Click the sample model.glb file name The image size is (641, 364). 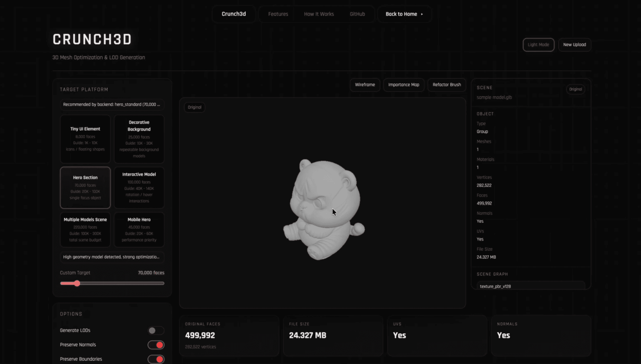pos(494,97)
